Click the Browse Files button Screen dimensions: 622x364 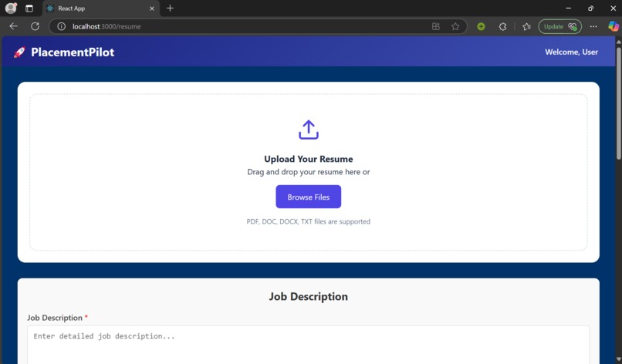pos(308,197)
